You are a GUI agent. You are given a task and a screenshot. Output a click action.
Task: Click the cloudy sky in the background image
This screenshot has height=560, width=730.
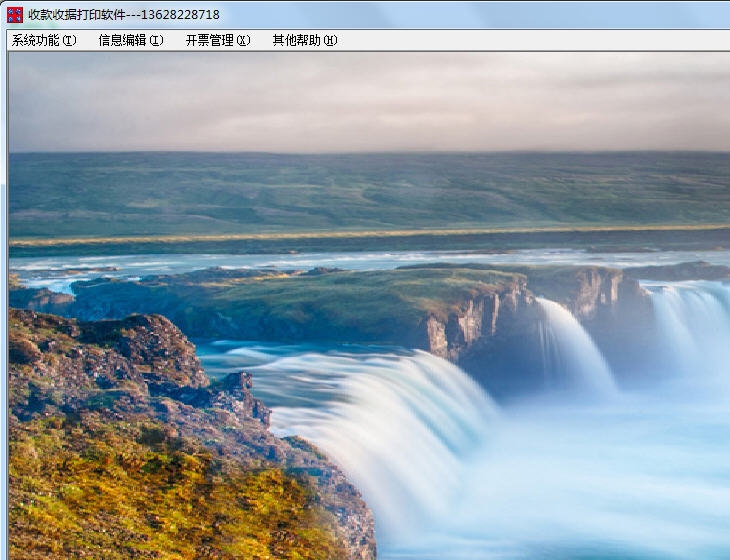(x=370, y=100)
